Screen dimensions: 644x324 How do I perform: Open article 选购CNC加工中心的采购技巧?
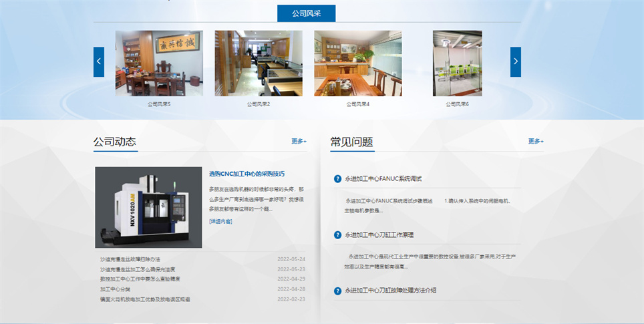[x=247, y=174]
